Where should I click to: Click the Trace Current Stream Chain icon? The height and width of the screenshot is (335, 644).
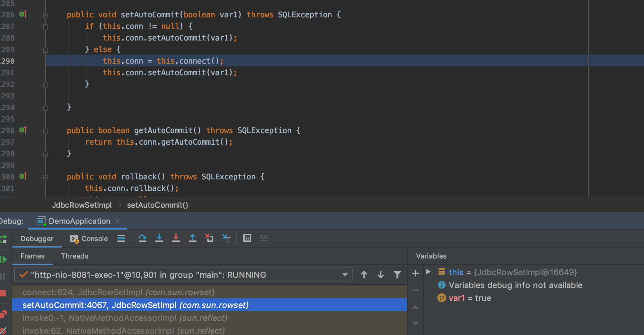264,238
